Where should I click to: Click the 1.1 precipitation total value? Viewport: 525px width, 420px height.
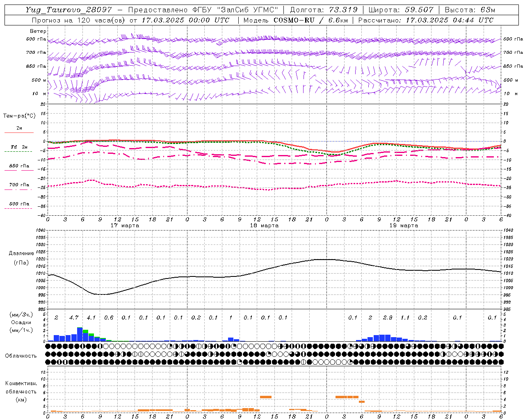click(405, 317)
